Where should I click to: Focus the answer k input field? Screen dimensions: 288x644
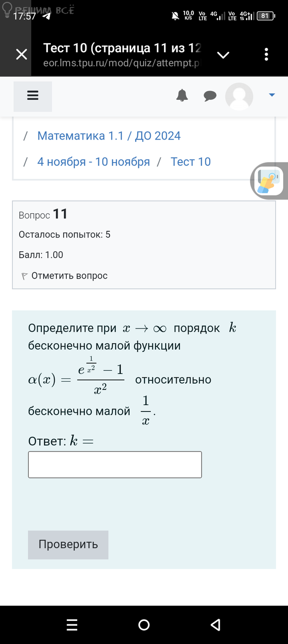click(115, 464)
